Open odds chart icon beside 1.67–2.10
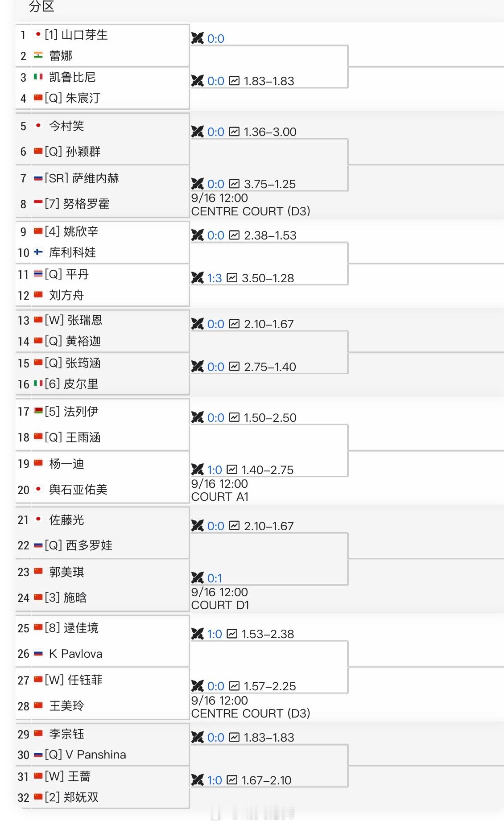The width and height of the screenshot is (504, 825). 232,780
